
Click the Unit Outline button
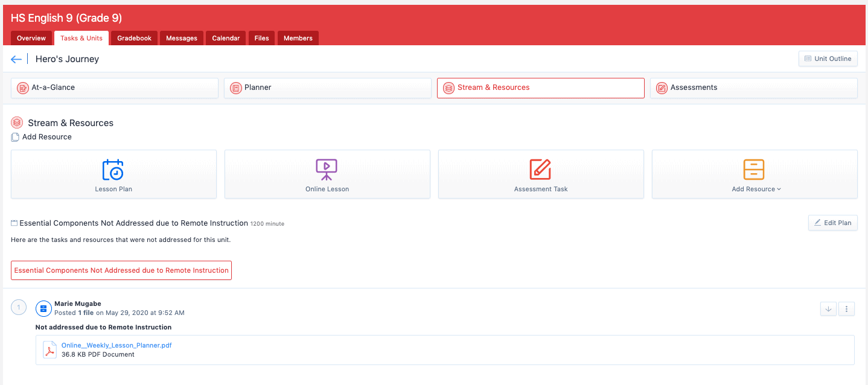click(828, 59)
